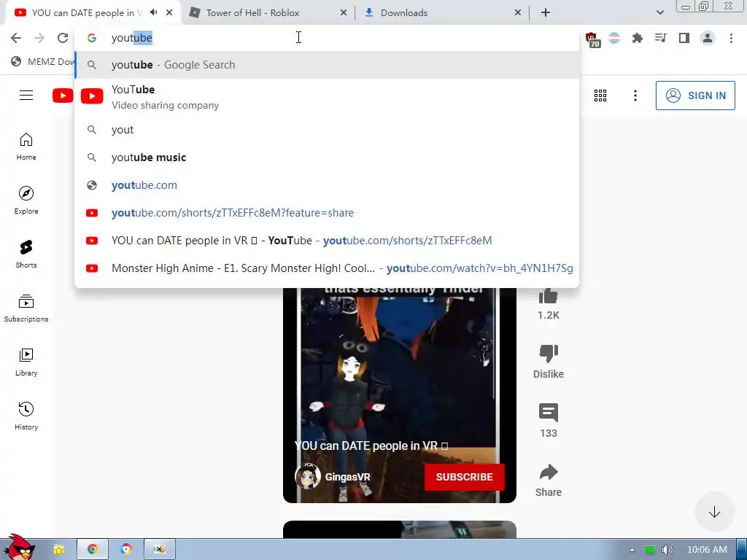Close the Downloads tab
This screenshot has height=560, width=747.
tap(518, 13)
